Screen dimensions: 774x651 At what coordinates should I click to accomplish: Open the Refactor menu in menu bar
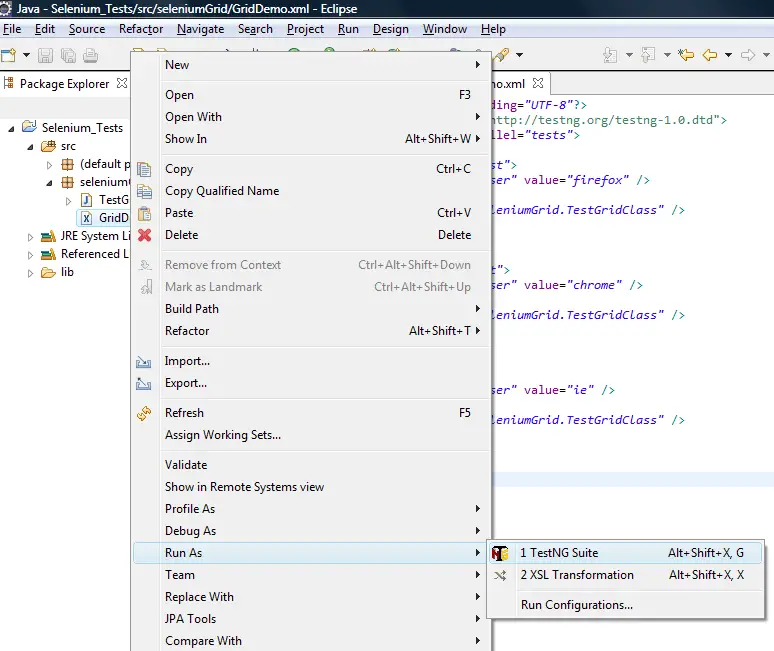pos(141,29)
